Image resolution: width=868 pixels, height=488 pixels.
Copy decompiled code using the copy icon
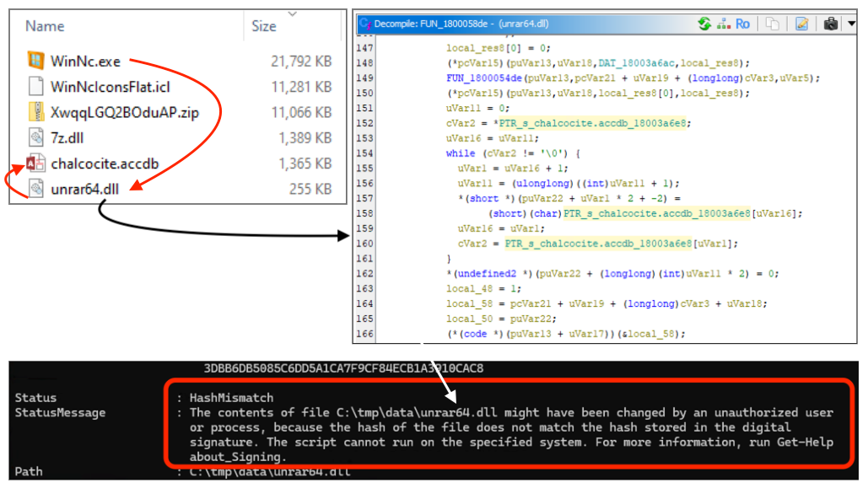[x=772, y=24]
